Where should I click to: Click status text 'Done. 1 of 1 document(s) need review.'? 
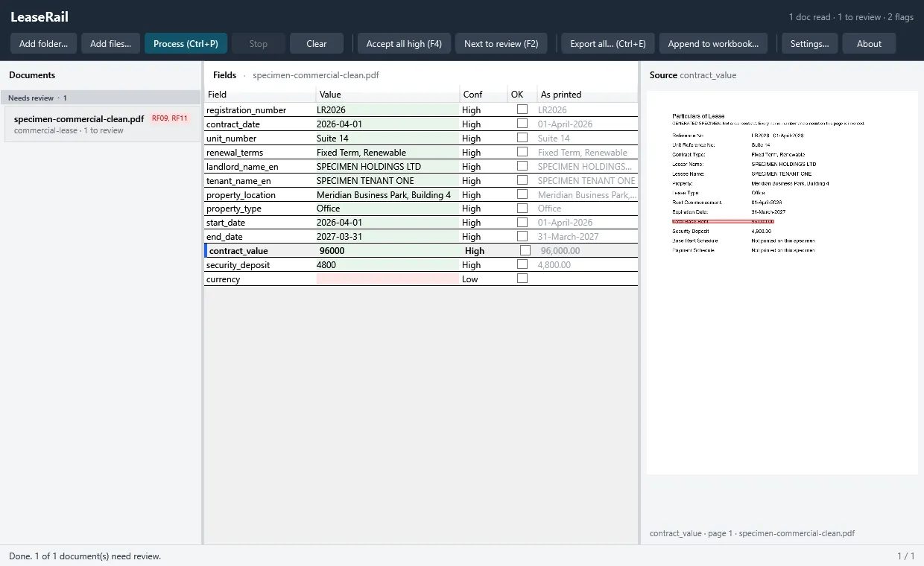pyautogui.click(x=85, y=556)
